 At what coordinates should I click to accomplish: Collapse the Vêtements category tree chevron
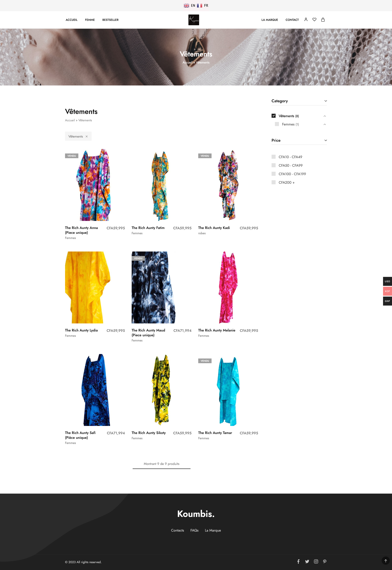coord(325,116)
